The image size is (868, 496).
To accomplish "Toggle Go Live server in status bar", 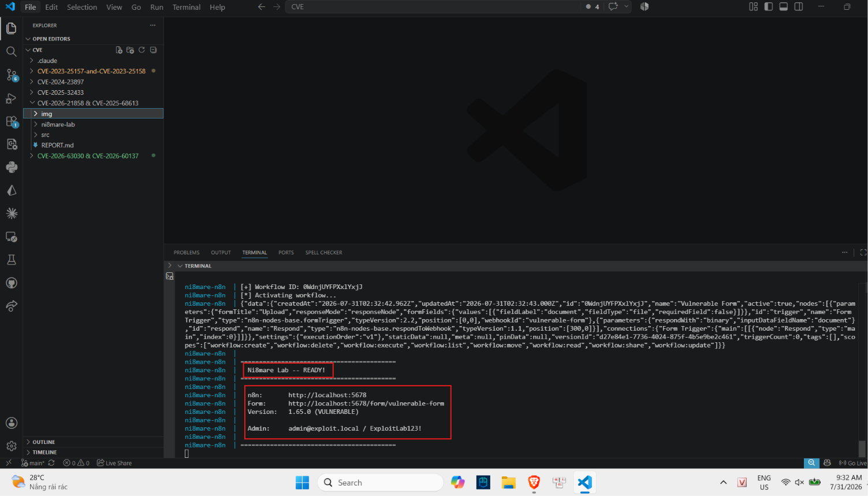I will coord(852,463).
